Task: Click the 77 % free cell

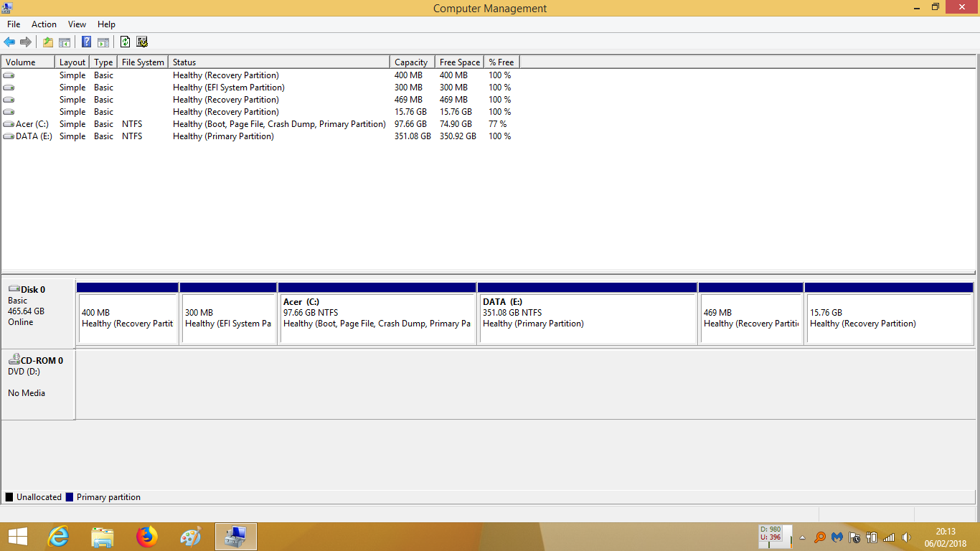Action: point(498,124)
